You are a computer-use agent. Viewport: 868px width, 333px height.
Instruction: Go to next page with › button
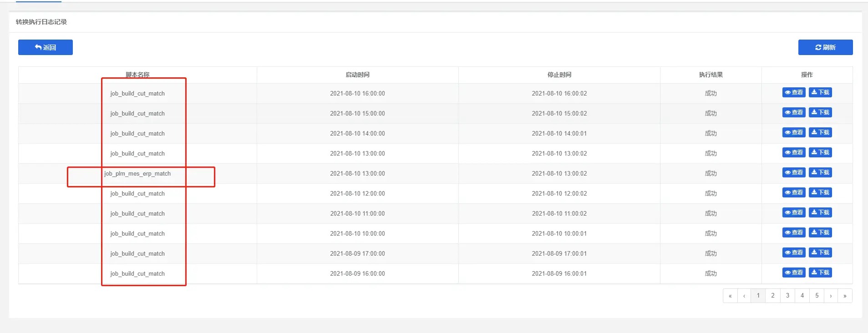831,296
